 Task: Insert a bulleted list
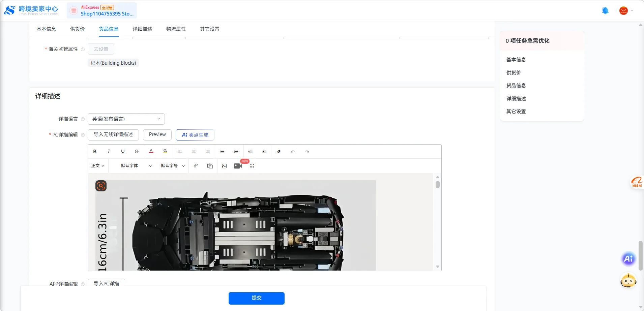pyautogui.click(x=222, y=152)
